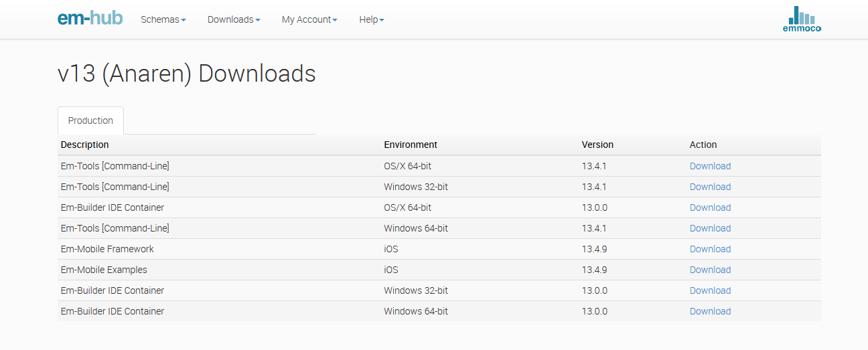Image resolution: width=868 pixels, height=350 pixels.
Task: Click version 13.4.1 in Em-Tools Windows 64-bit row
Action: pyautogui.click(x=595, y=228)
